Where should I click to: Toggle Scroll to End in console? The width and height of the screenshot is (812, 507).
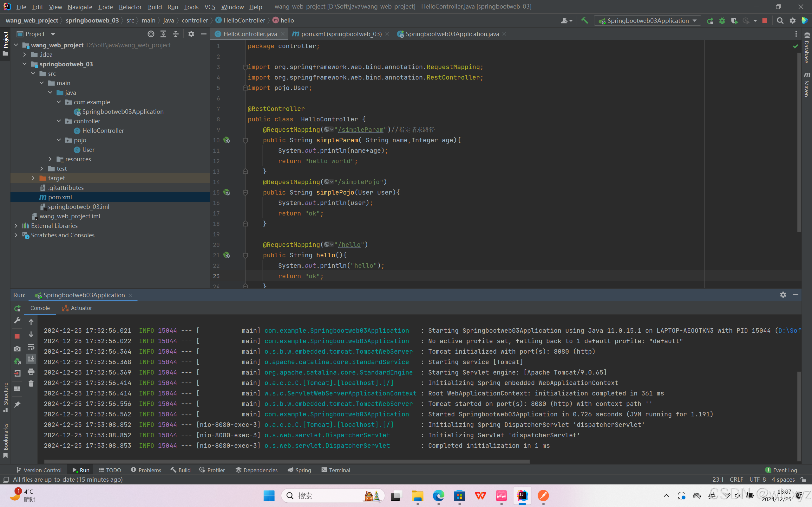coord(31,359)
